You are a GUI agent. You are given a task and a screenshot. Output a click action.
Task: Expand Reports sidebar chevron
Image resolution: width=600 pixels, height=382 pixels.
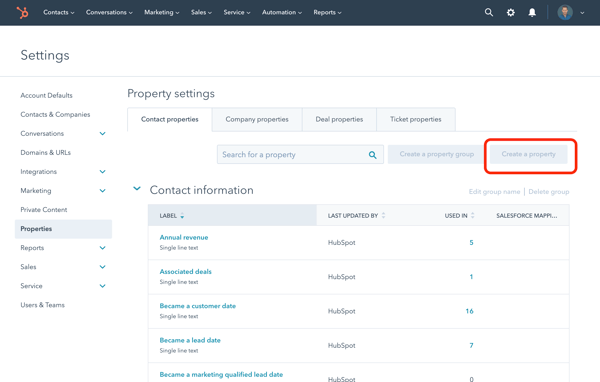(x=103, y=248)
